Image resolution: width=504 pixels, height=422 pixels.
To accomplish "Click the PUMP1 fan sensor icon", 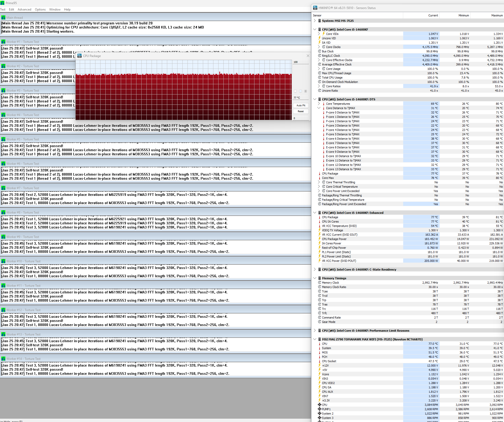I will click(320, 409).
